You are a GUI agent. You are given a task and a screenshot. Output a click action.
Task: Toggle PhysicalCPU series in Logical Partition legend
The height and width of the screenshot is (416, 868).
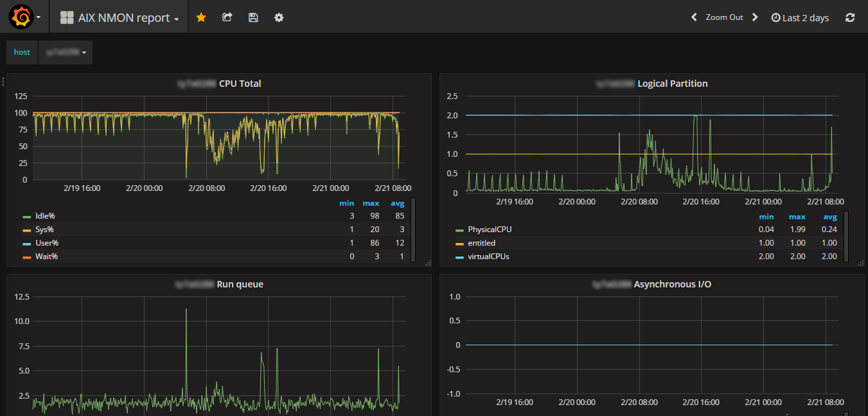point(489,230)
